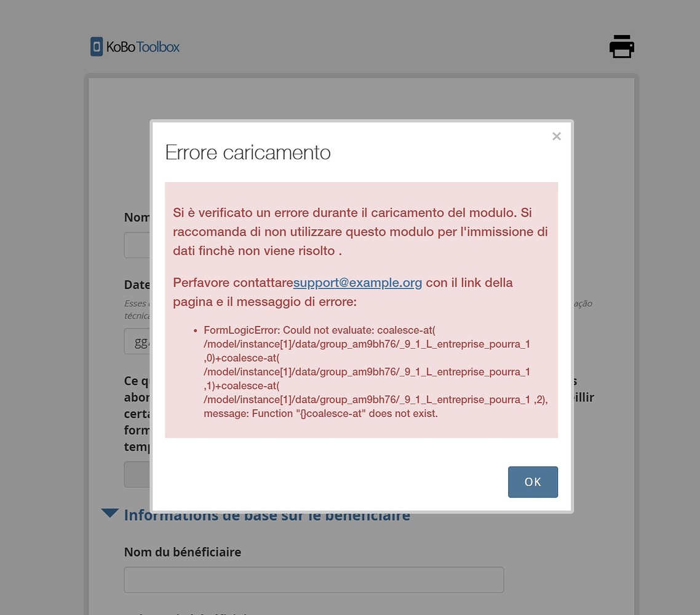Screen dimensions: 700x615
Task: Click the Nom du bénéficiaire label
Action: tap(183, 552)
